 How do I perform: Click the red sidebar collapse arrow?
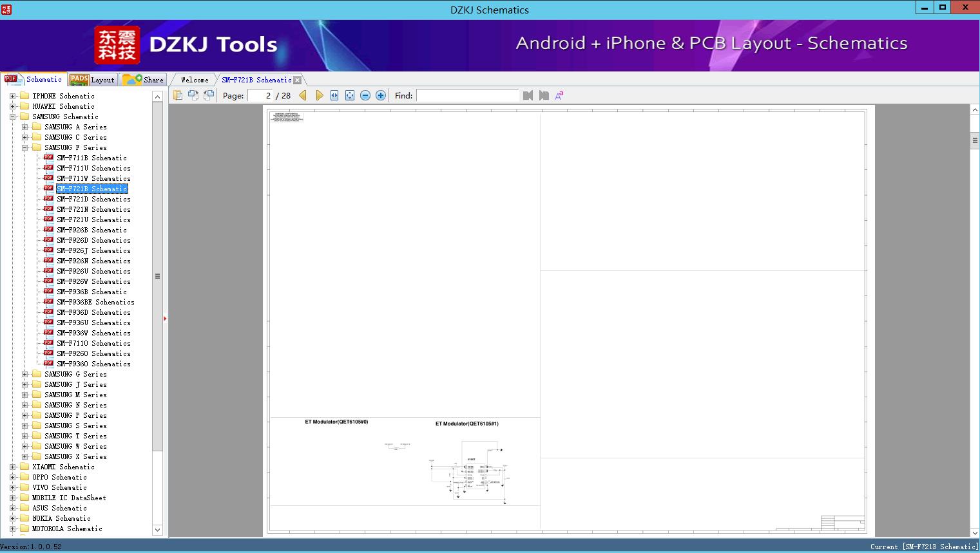pos(165,319)
